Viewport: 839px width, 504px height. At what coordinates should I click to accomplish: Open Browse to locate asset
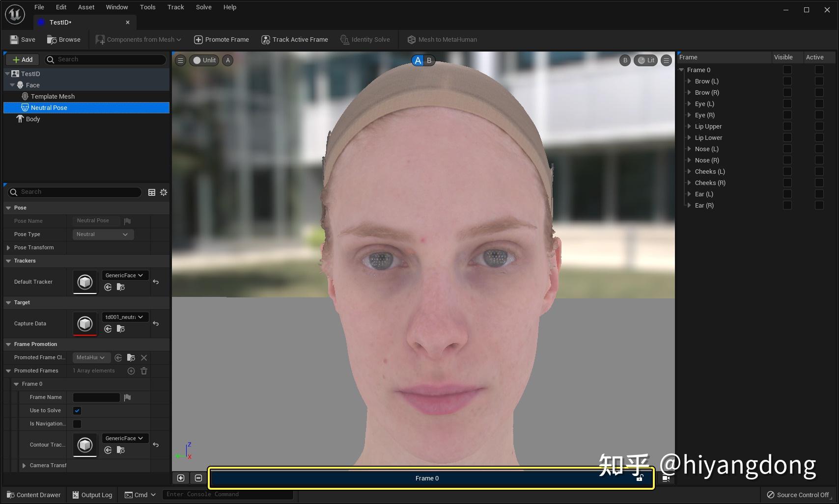(x=63, y=40)
